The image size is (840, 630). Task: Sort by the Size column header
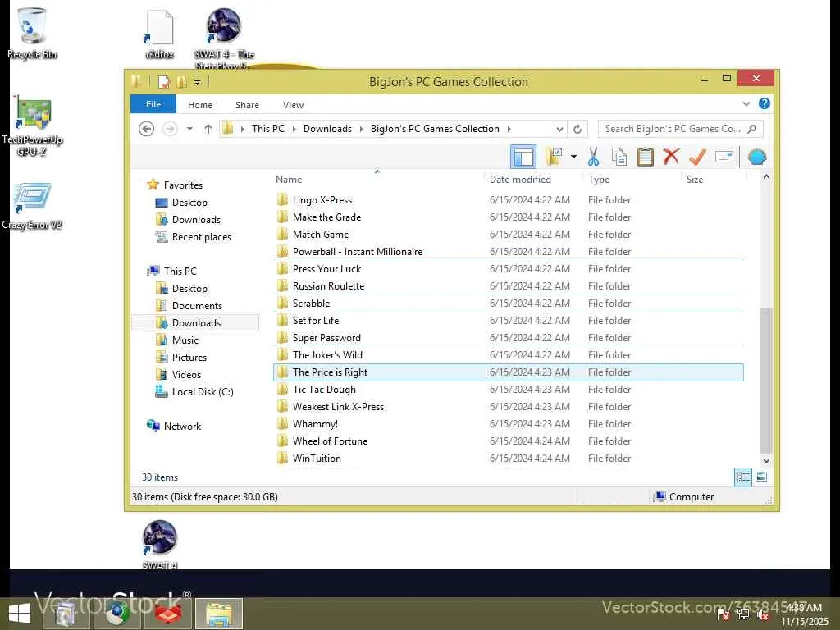point(694,180)
